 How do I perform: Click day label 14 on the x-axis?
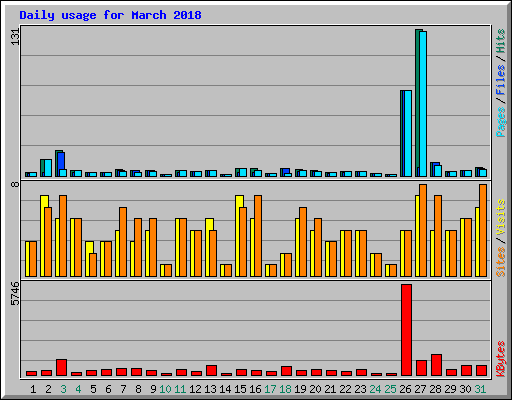[225, 389]
